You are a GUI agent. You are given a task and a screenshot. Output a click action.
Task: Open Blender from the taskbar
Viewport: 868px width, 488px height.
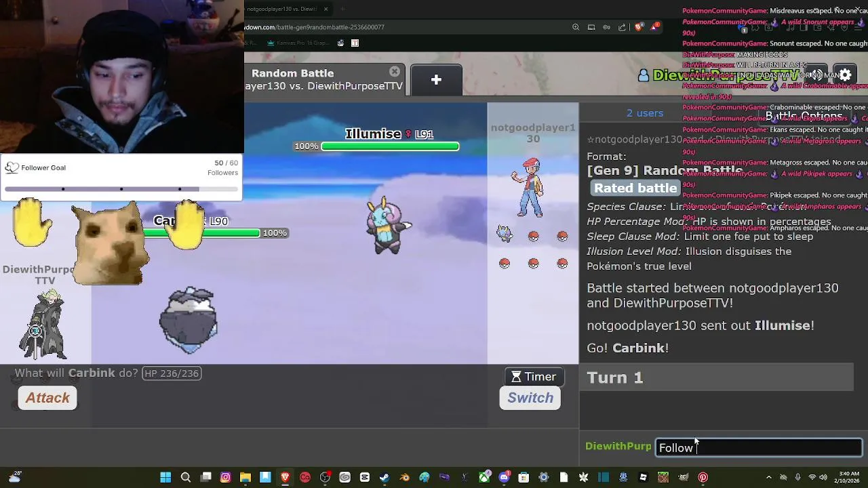coord(405,478)
